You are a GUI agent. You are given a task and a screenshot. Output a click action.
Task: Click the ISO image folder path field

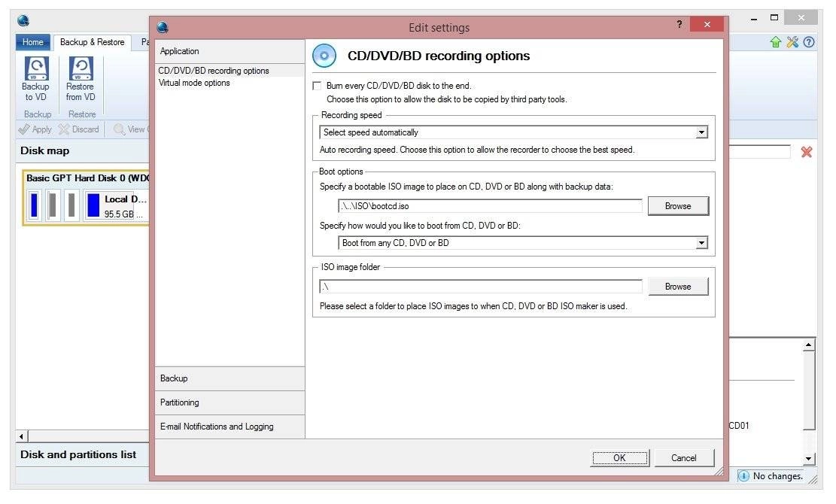481,287
